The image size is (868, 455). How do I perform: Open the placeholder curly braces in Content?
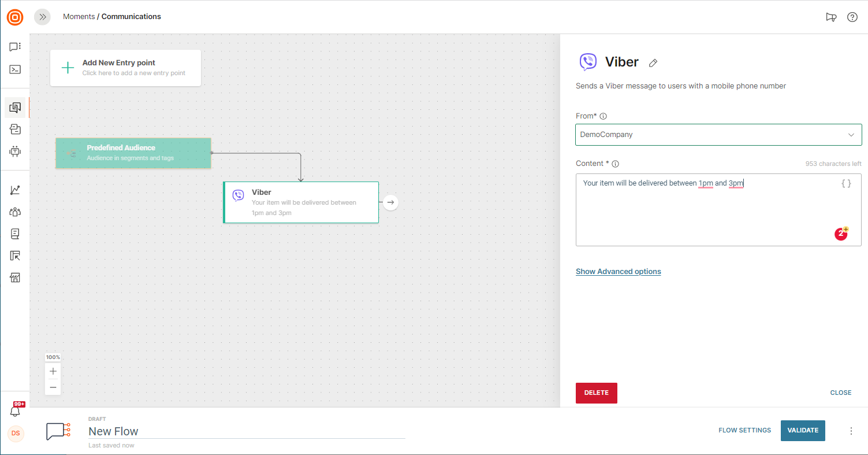tap(845, 184)
